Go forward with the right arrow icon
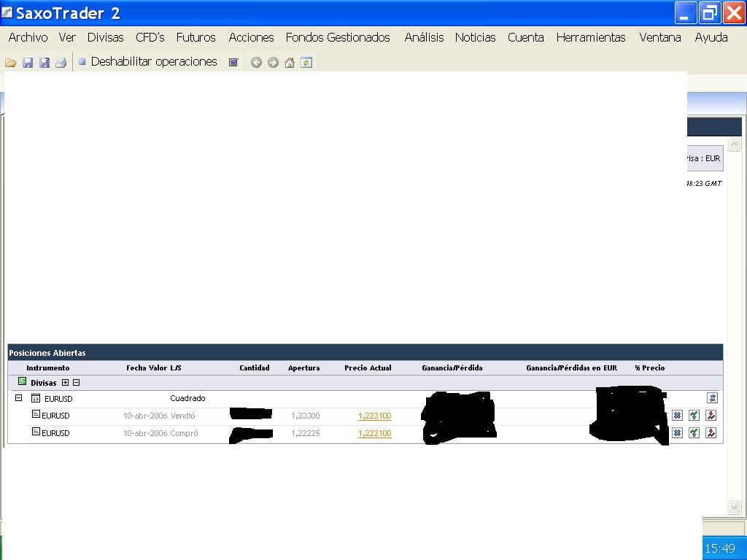This screenshot has height=560, width=747. [273, 63]
